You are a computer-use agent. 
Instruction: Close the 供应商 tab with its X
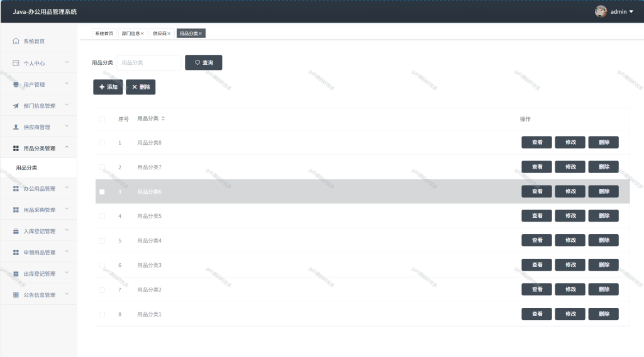[x=169, y=34]
